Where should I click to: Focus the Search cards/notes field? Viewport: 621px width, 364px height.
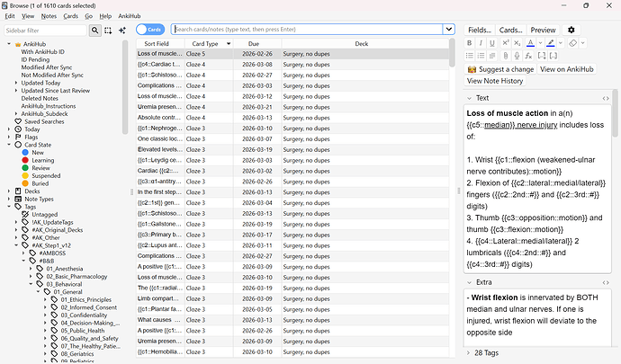coord(307,30)
